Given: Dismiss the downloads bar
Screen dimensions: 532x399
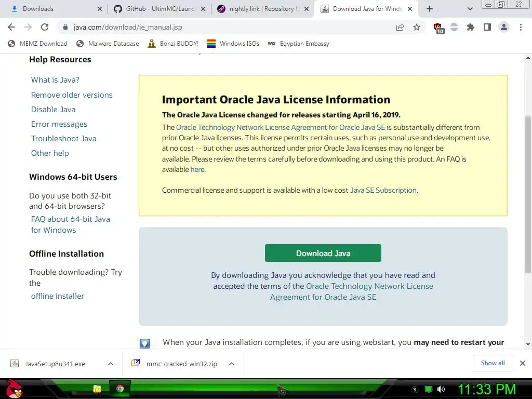Looking at the screenshot, I should [x=523, y=363].
